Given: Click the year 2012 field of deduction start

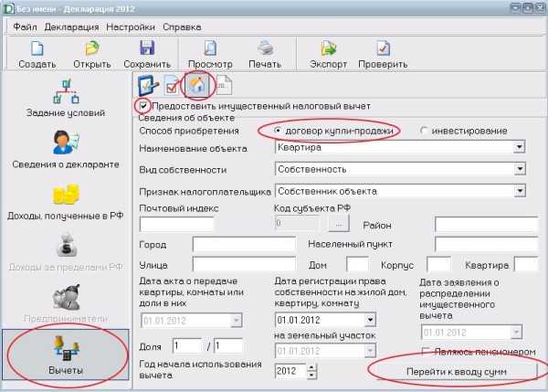Looking at the screenshot, I should click(290, 371).
